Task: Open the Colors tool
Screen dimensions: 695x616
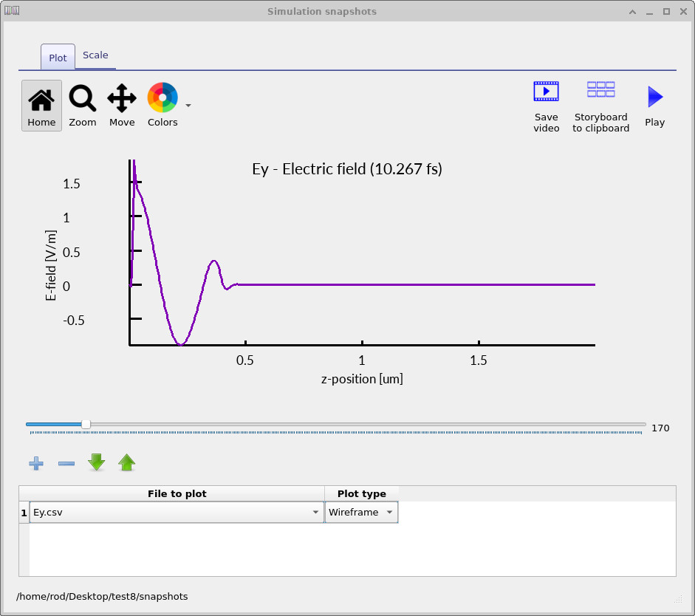Action: click(162, 103)
